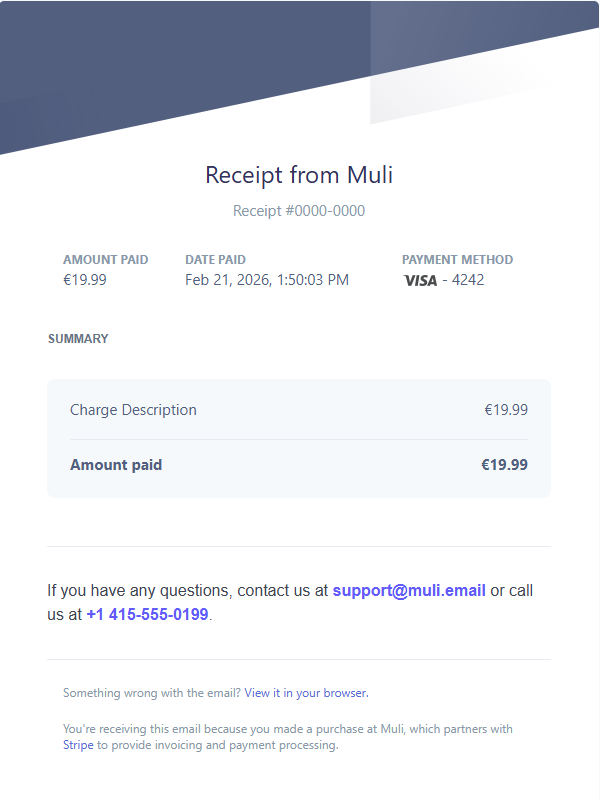The height and width of the screenshot is (800, 600).
Task: Click the Something wrong with the email text
Action: click(x=152, y=692)
